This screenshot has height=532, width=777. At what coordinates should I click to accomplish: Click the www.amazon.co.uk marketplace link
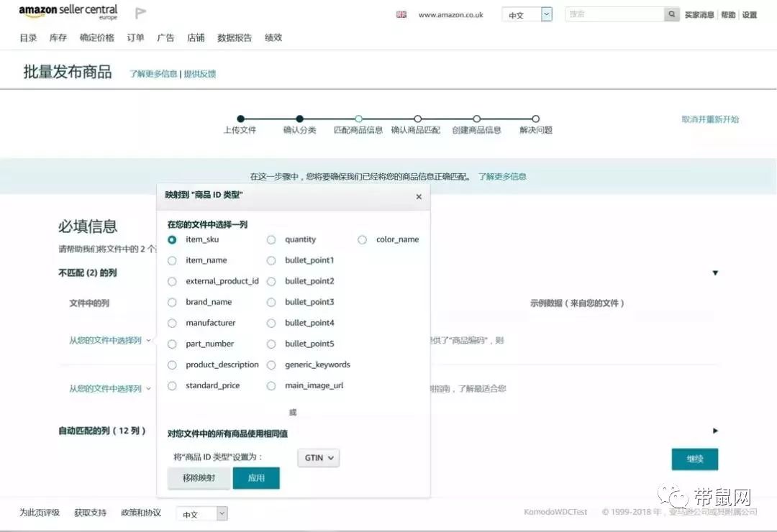450,15
